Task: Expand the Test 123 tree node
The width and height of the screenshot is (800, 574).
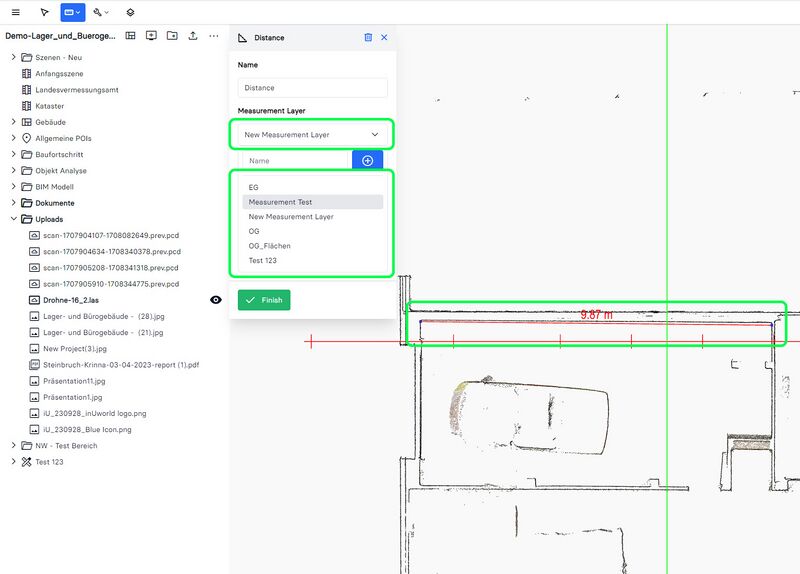Action: [14, 462]
